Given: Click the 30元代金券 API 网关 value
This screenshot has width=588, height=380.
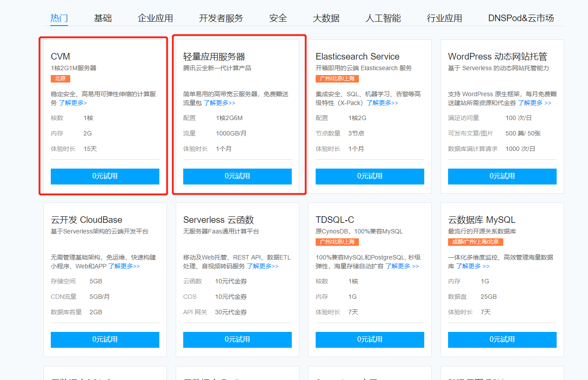Looking at the screenshot, I should point(231,312).
